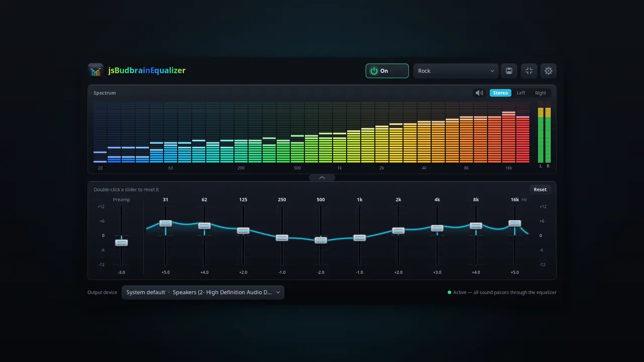Open the Rock preset dropdown
Image resolution: width=644 pixels, height=362 pixels.
pos(456,71)
